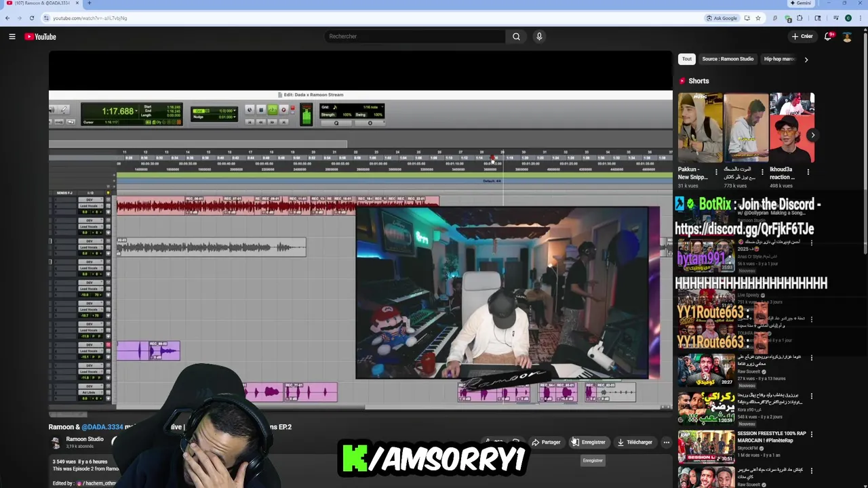The height and width of the screenshot is (488, 868).
Task: Select the Source : Ramoon Studio chip
Action: coord(728,59)
